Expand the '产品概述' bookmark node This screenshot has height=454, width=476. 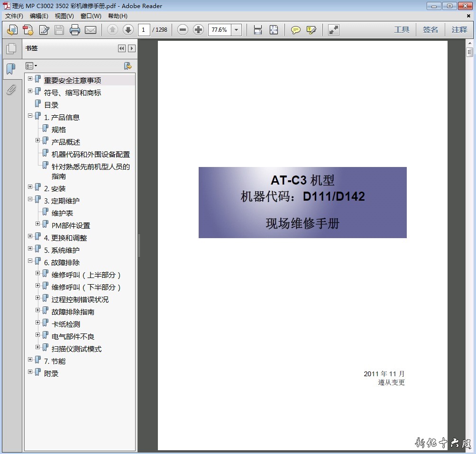[x=38, y=141]
